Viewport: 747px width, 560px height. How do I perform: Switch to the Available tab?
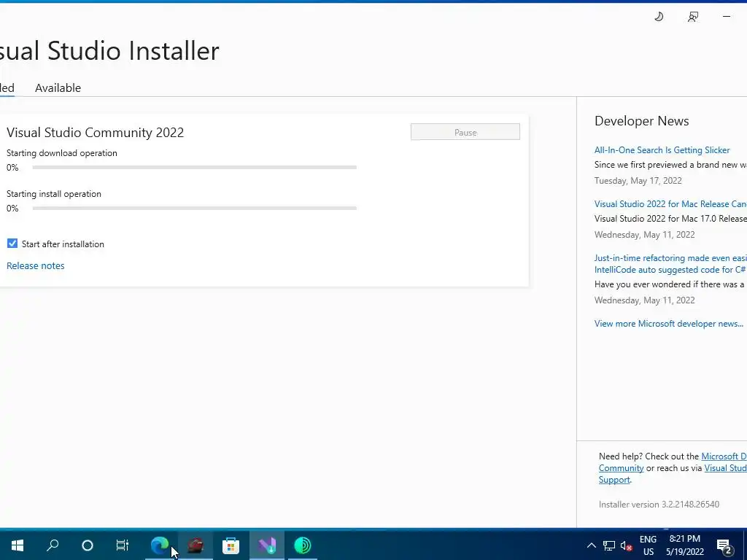58,87
